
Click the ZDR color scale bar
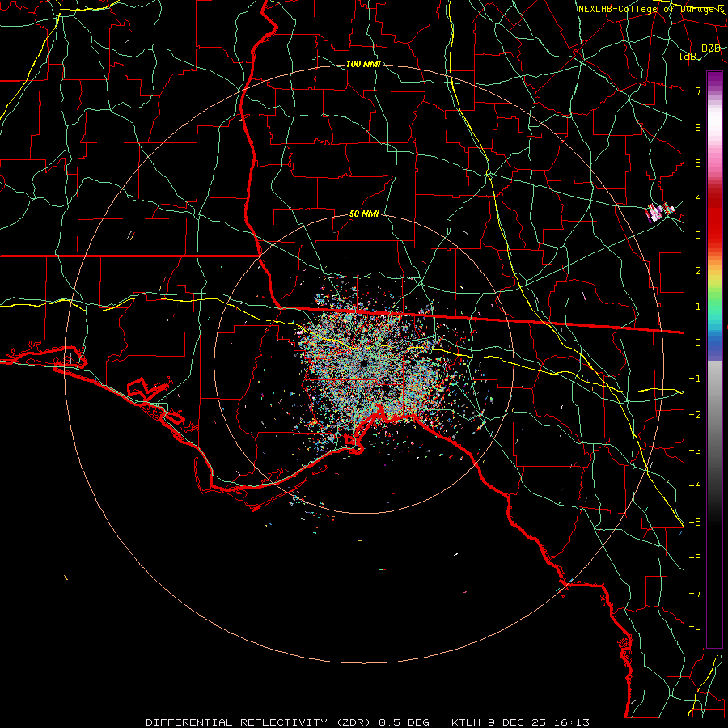click(x=714, y=359)
